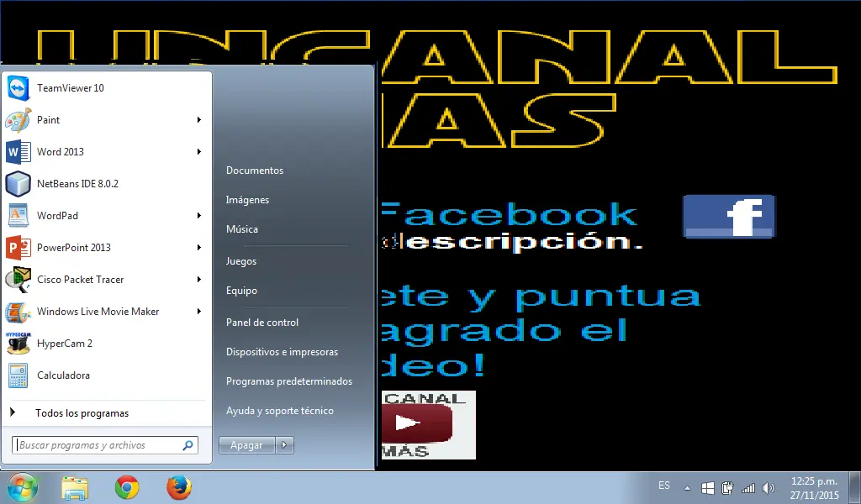Click the Windows Start orb
The width and height of the screenshot is (861, 504).
tap(22, 487)
